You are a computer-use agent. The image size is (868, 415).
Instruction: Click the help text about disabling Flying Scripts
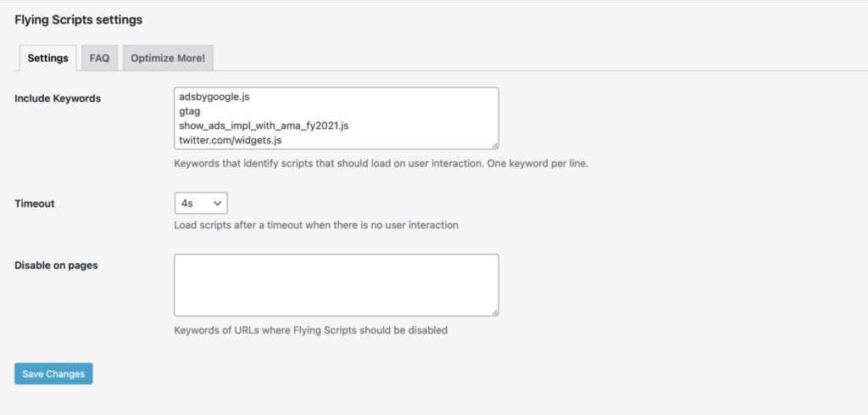310,329
